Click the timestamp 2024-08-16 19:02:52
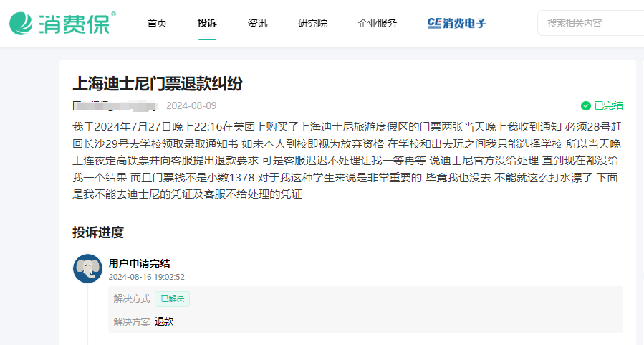Image resolution: width=644 pixels, height=345 pixels. (147, 277)
